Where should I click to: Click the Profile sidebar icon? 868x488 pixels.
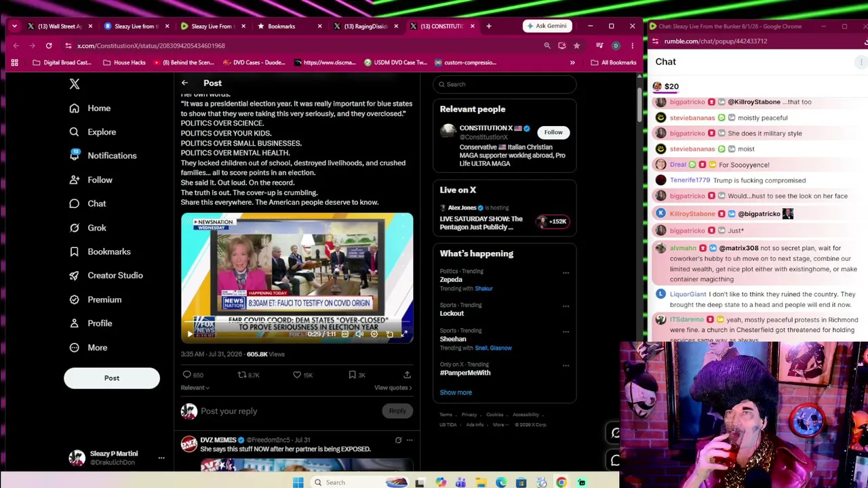(74, 323)
